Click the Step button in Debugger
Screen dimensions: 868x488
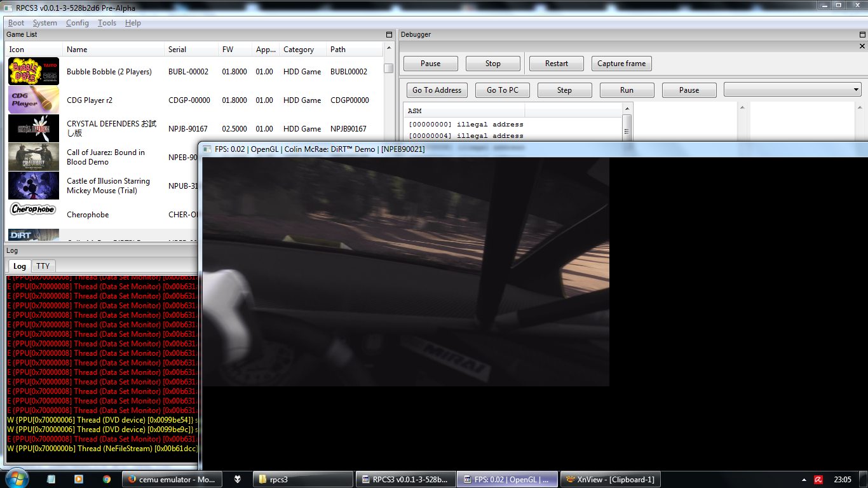point(564,90)
